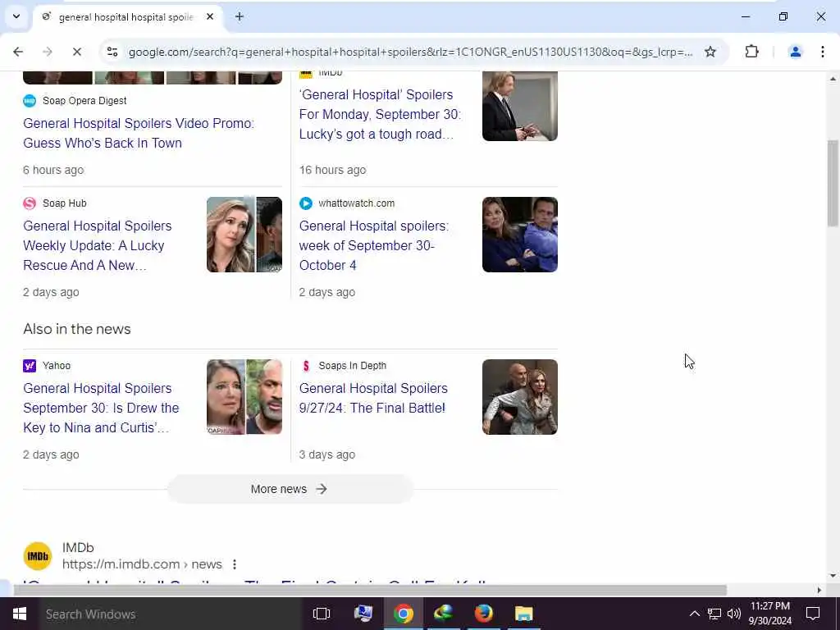Open the IMDb m.imdb.com news URL

[142, 564]
